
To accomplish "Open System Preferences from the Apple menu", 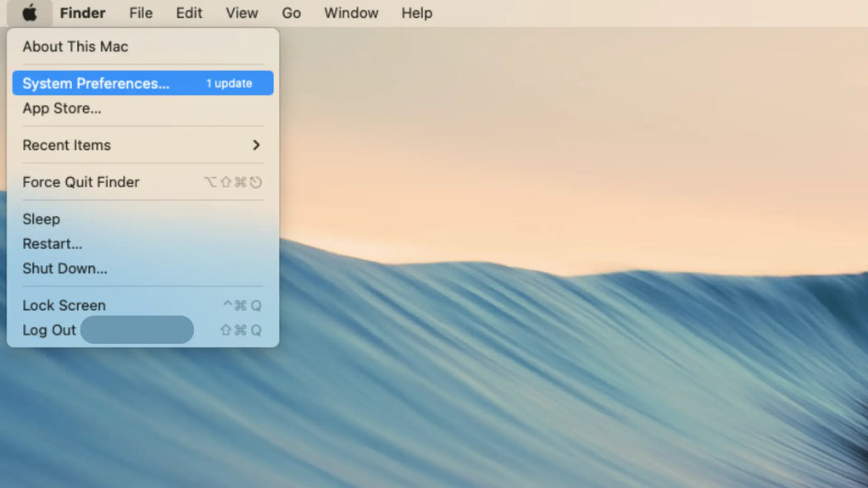I will [96, 83].
